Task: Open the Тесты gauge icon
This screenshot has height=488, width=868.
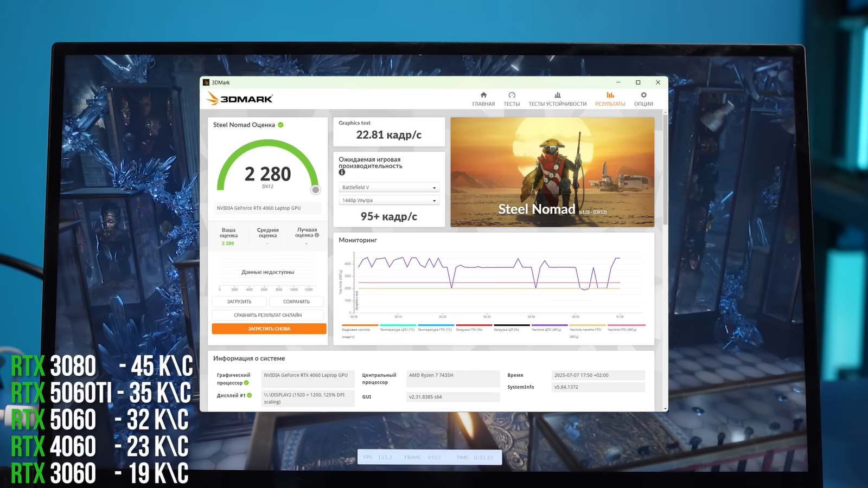Action: [x=512, y=95]
